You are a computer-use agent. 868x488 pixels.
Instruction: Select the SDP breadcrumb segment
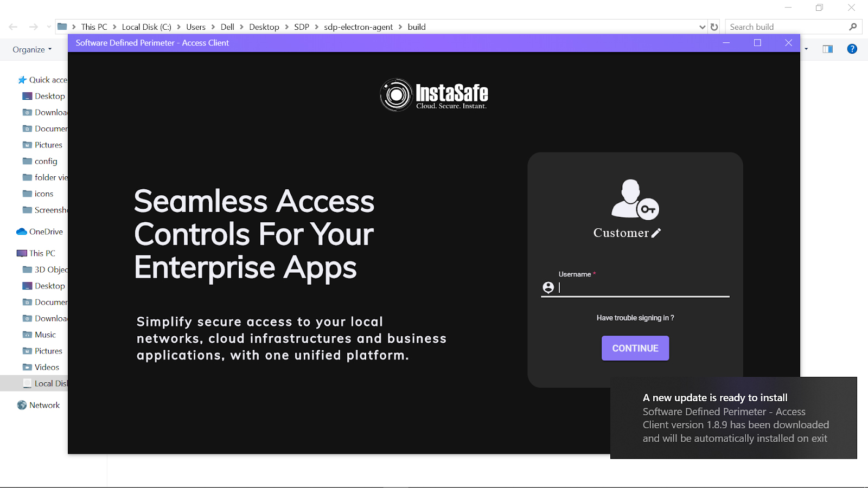point(302,27)
